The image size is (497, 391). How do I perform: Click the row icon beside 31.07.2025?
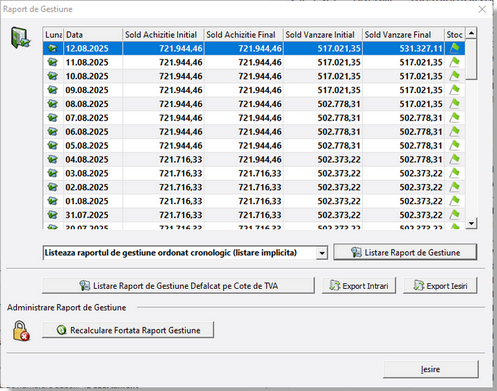point(53,215)
